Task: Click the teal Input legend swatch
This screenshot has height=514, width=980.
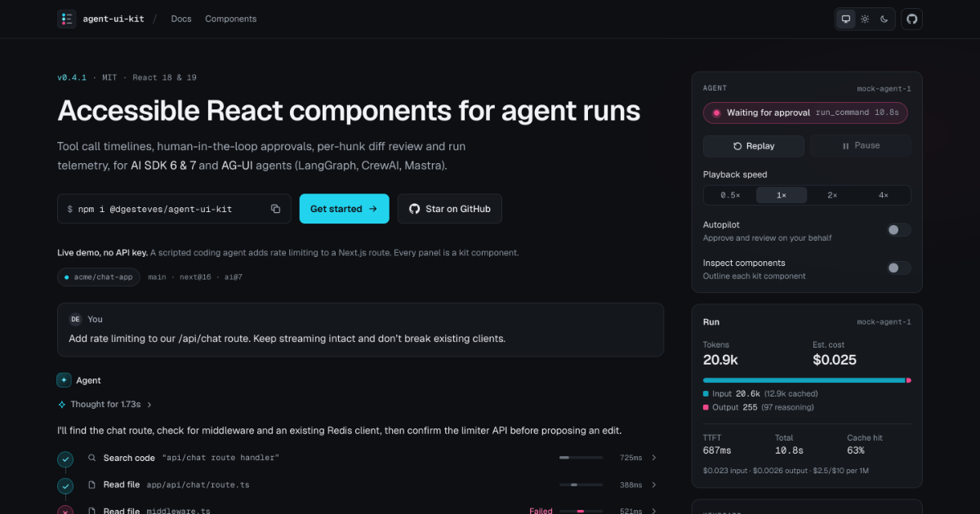Action: 706,393
